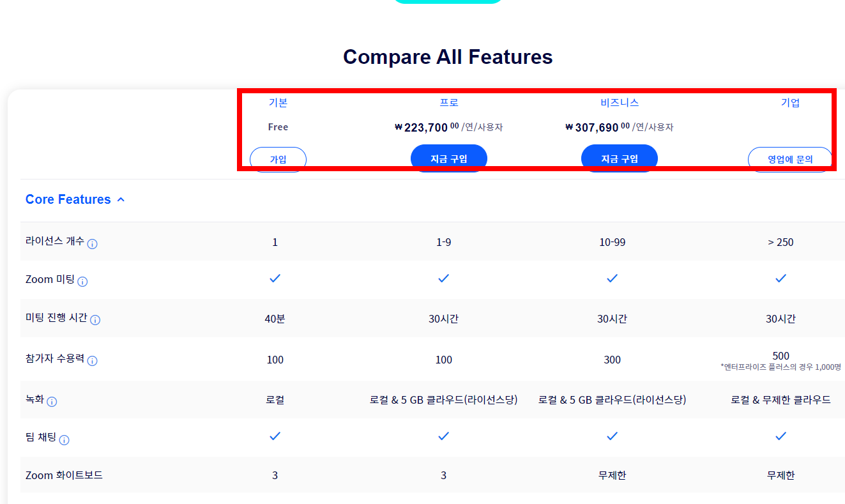Open info icon next to 팀 채팅

point(64,439)
